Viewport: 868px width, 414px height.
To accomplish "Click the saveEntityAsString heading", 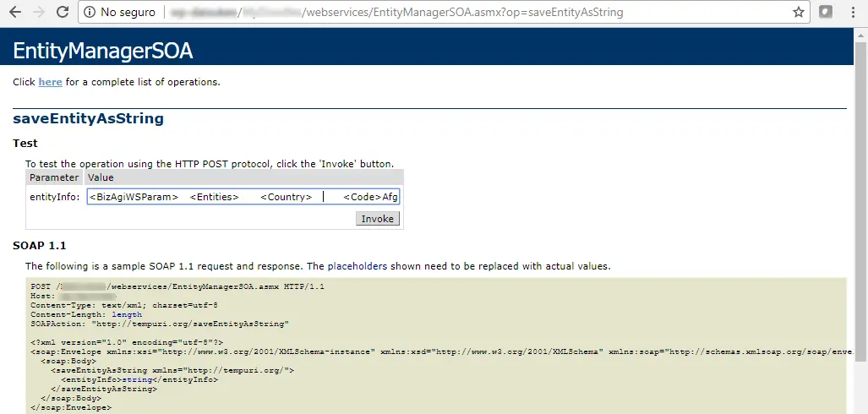I will click(x=88, y=118).
